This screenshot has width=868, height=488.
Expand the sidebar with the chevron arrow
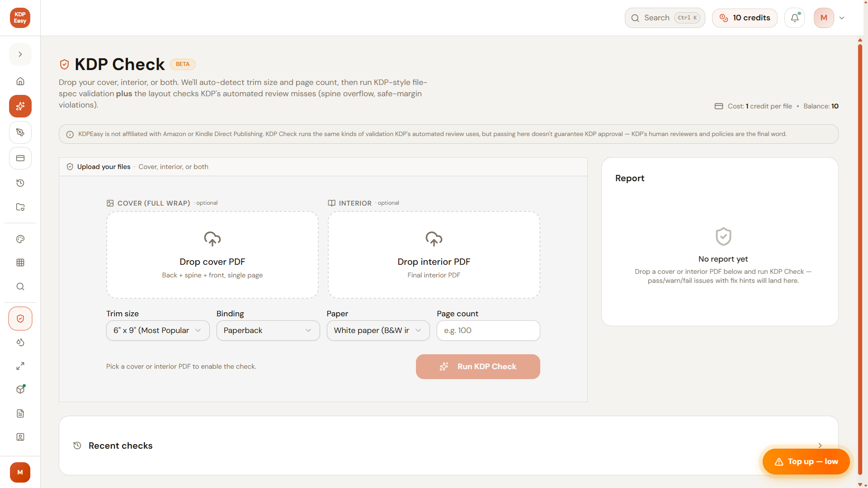click(x=20, y=54)
